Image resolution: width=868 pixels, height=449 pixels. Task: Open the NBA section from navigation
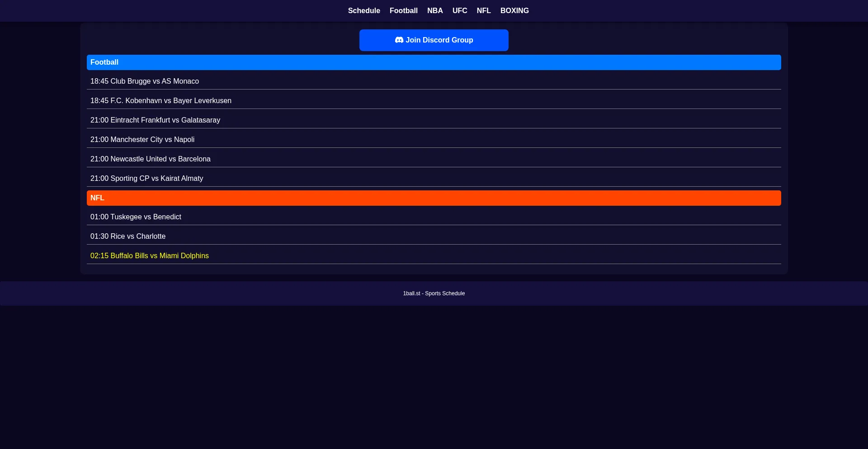coord(435,11)
